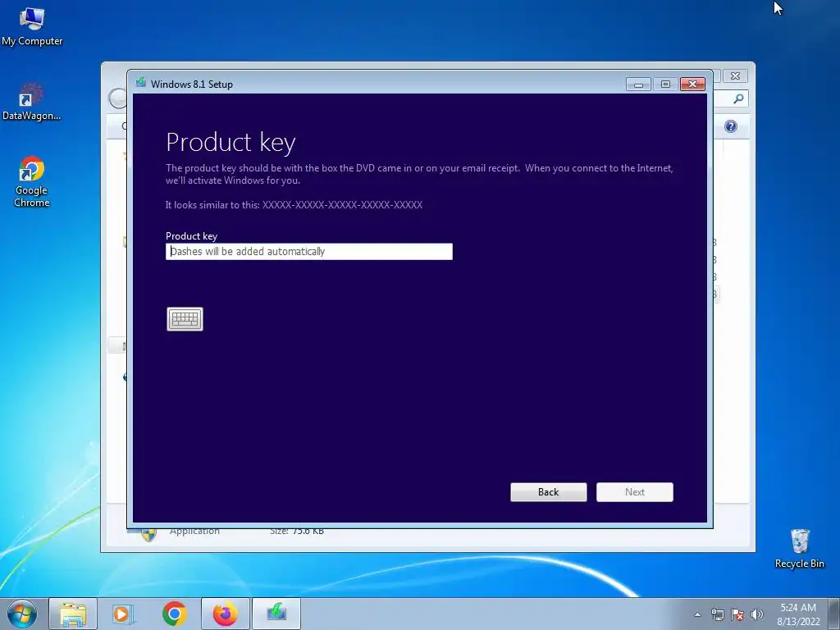Image resolution: width=840 pixels, height=630 pixels.
Task: Open the Windows Start menu
Action: [x=22, y=614]
